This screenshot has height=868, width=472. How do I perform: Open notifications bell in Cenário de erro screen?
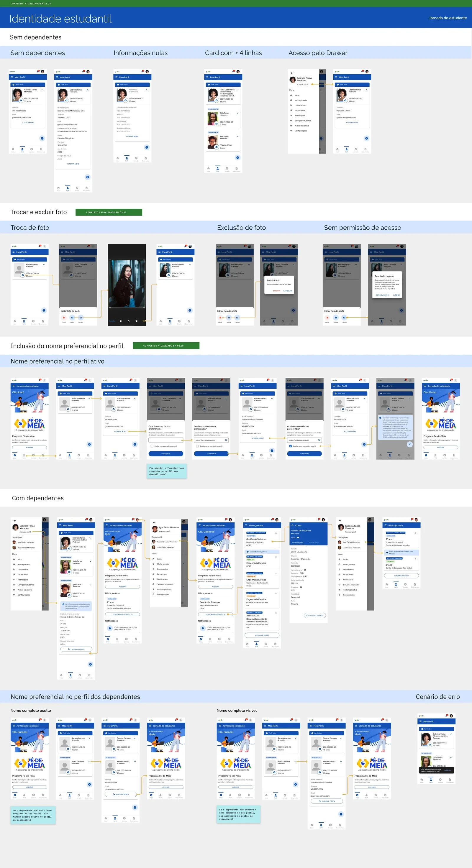(447, 715)
